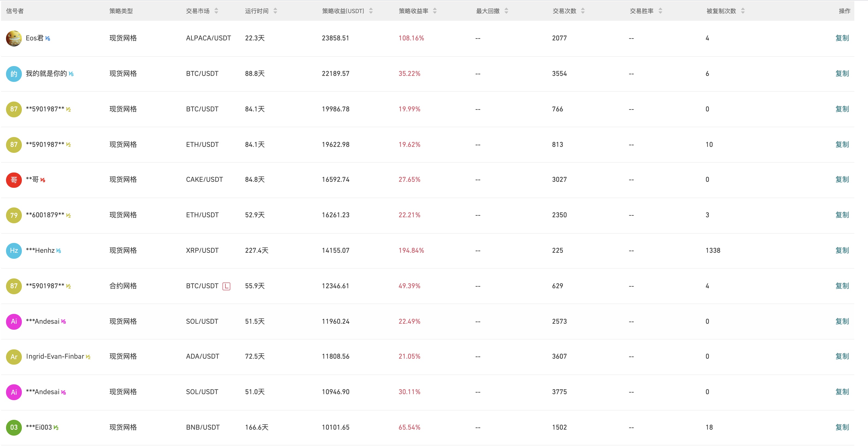Copy the 19622.98 ETH/USDT strategy
868x446 pixels.
[x=842, y=144]
